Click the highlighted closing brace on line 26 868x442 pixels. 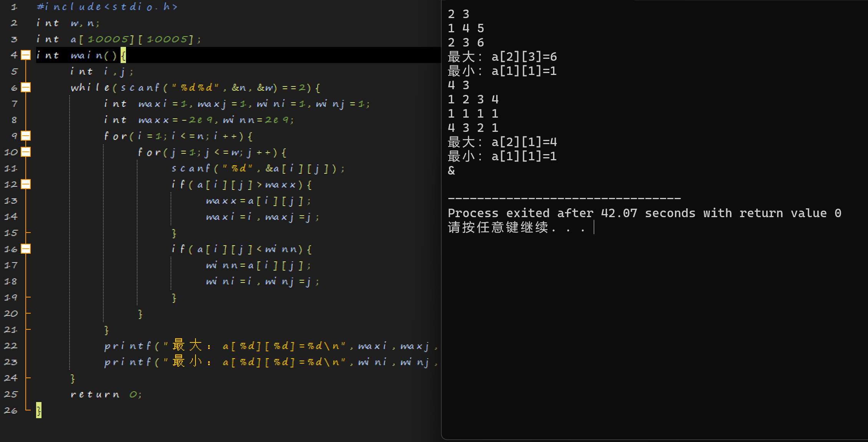39,410
